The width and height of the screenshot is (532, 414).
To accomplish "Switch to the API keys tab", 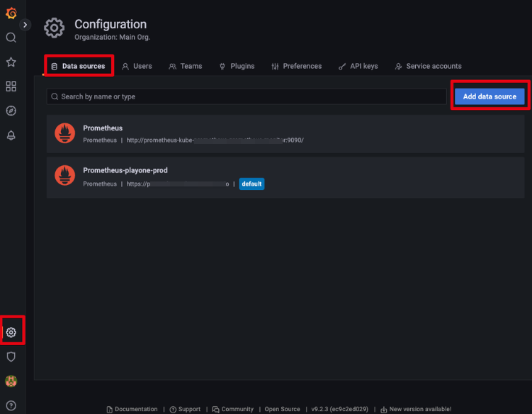I will (x=358, y=66).
